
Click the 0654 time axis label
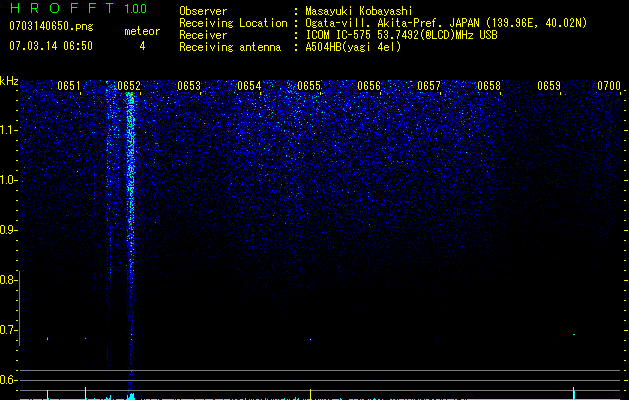click(x=249, y=86)
